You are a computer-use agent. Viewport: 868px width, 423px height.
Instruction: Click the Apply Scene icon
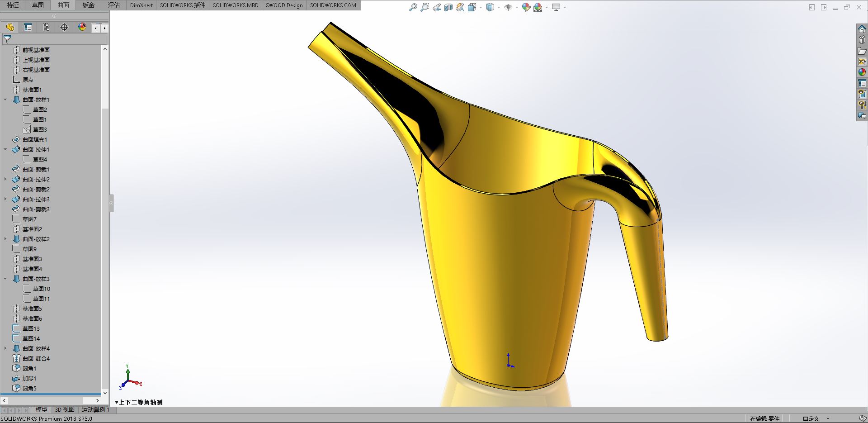(538, 7)
